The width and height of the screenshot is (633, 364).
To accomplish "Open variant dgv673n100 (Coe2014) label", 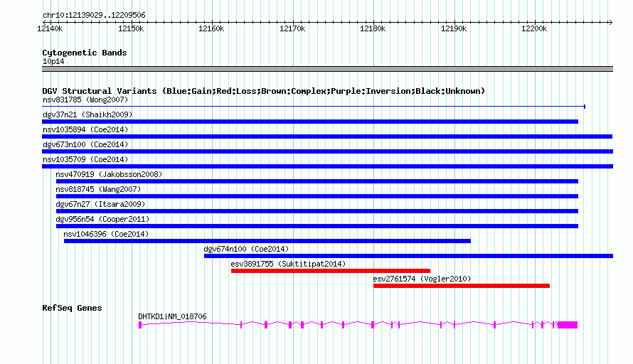I will (x=85, y=144).
